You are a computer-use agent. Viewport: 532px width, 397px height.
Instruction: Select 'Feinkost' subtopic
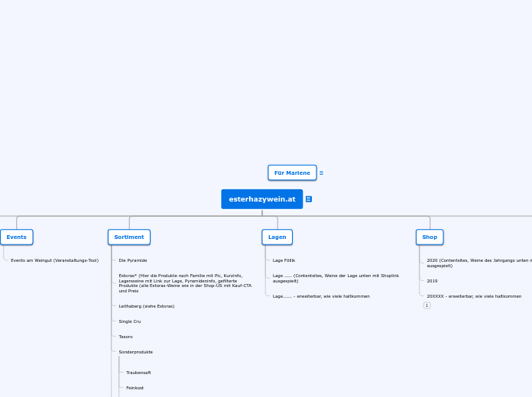click(x=135, y=388)
